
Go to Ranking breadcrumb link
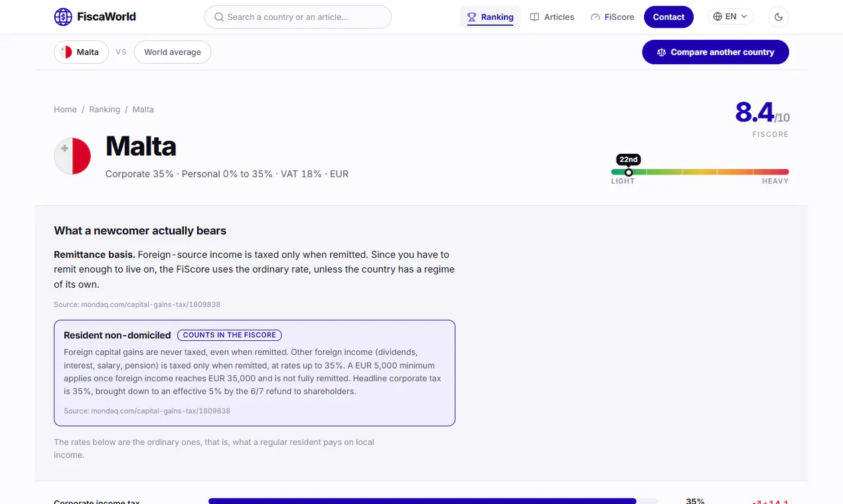[x=105, y=109]
